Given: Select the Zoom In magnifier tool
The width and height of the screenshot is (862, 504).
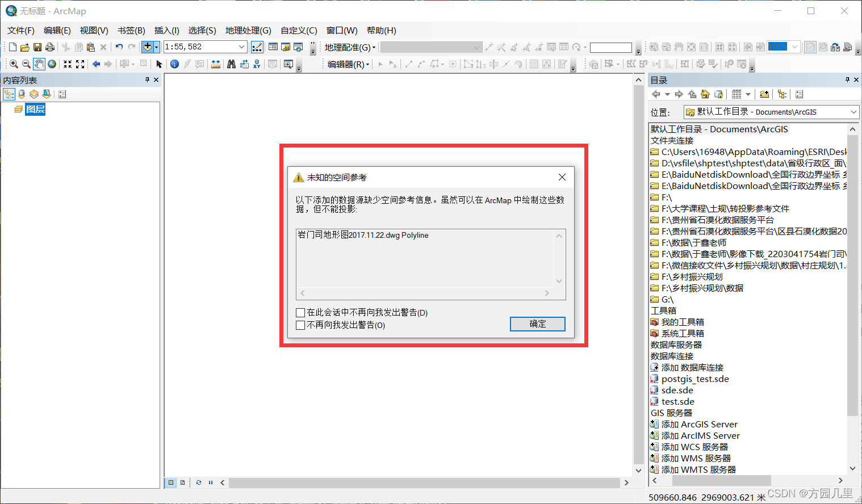Looking at the screenshot, I should (14, 64).
